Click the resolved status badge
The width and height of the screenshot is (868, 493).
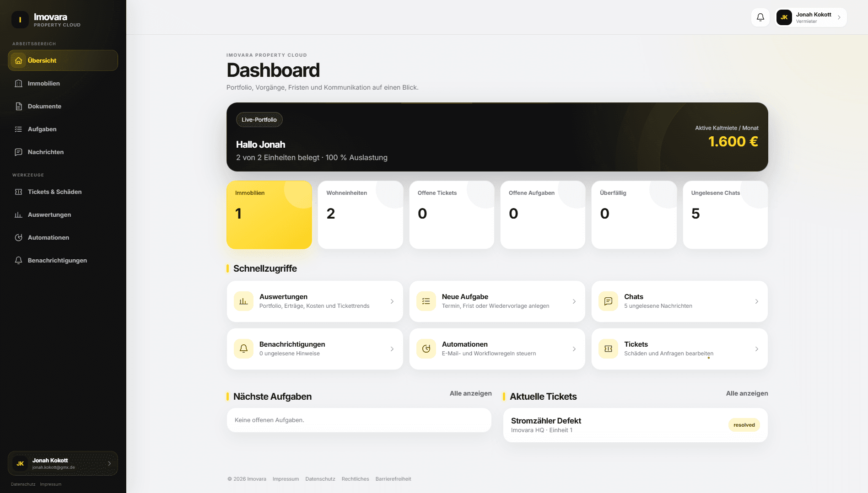click(744, 425)
